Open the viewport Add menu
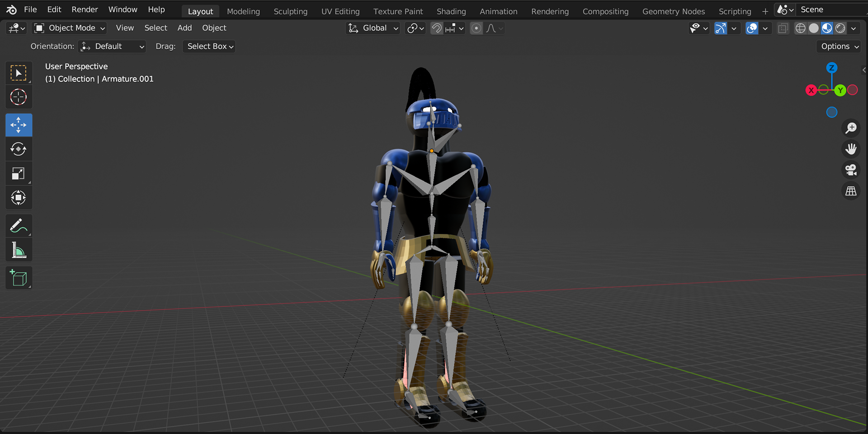 pos(184,28)
